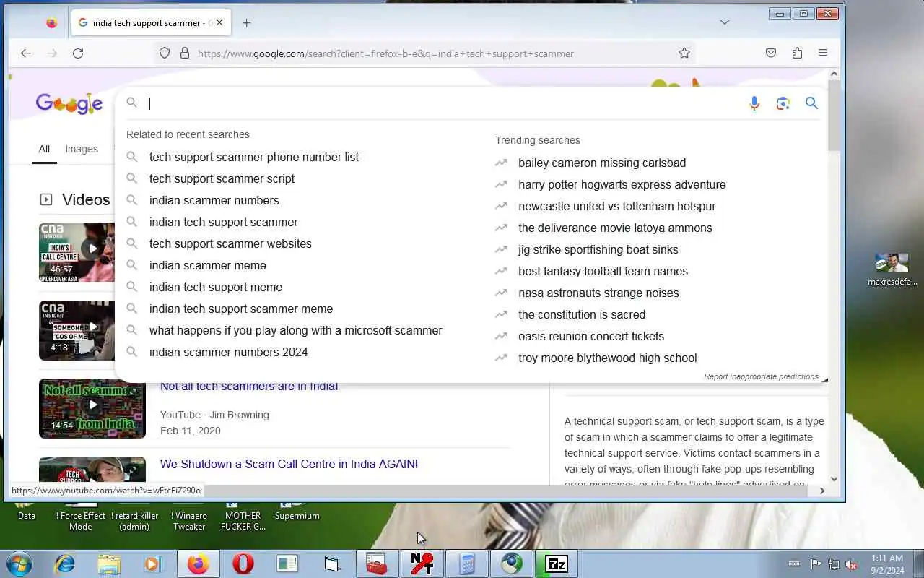Open trending the constitution is sacred

[x=582, y=314]
